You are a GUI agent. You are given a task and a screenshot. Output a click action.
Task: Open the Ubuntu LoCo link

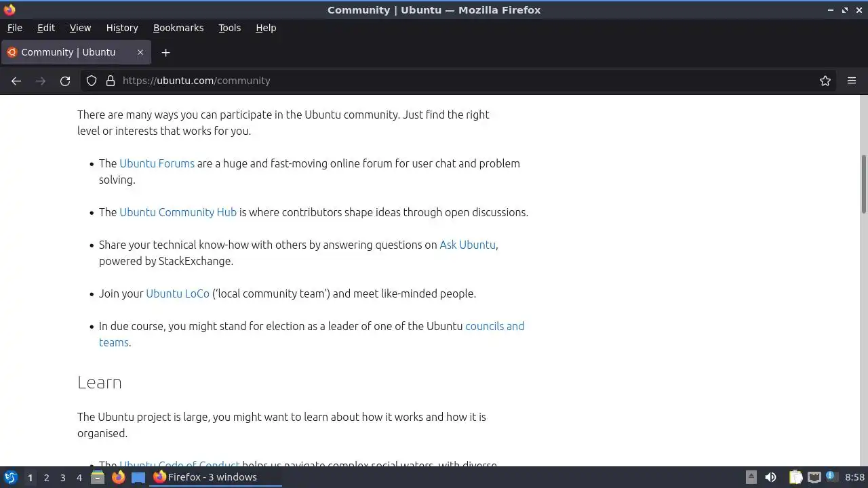point(178,293)
